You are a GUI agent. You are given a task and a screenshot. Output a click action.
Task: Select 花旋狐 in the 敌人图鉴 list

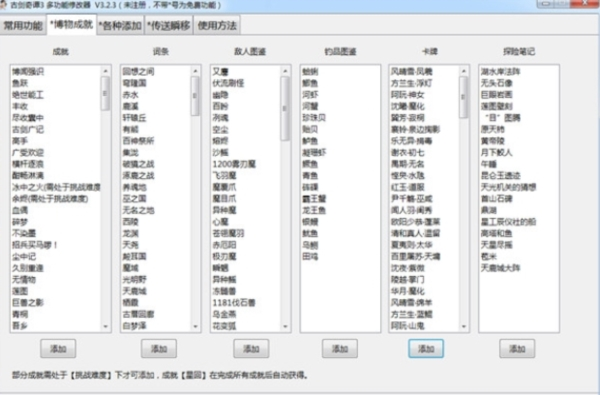tap(225, 326)
